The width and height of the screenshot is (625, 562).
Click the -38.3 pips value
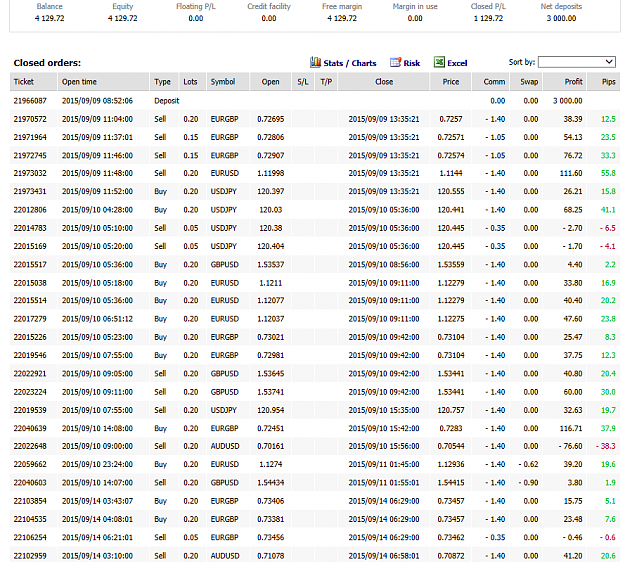coord(606,446)
